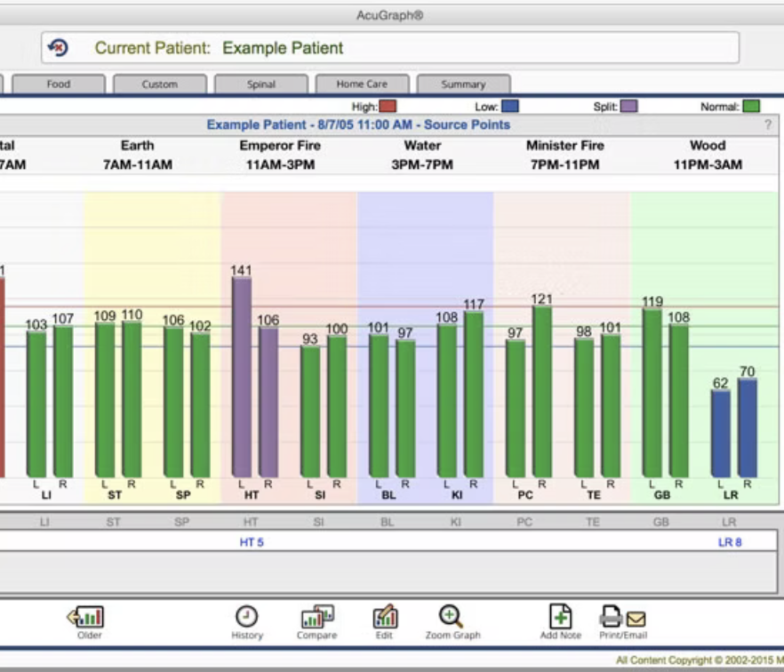Click the Add Note icon
Image resolution: width=784 pixels, height=672 pixels.
pos(560,616)
